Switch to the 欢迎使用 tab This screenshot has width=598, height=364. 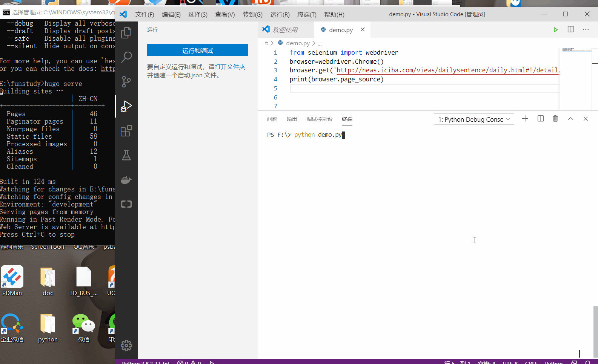[x=286, y=30]
